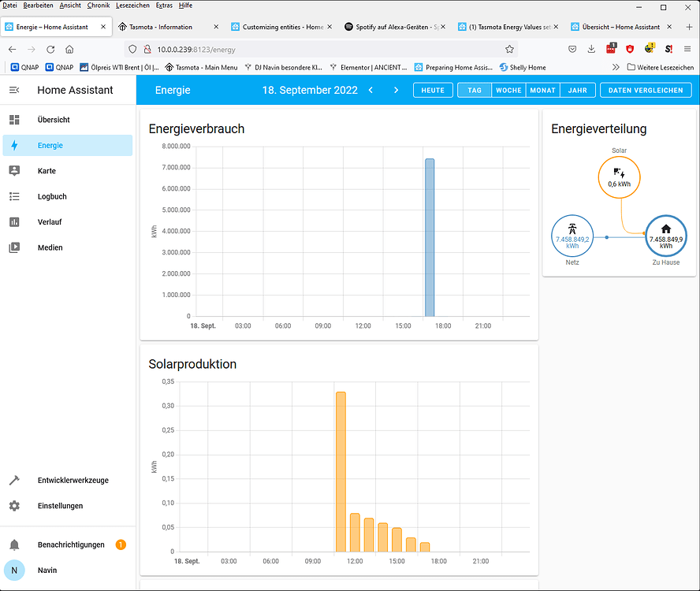This screenshot has height=591, width=700.
Task: Open Einstellungen gear icon
Action: tap(14, 506)
